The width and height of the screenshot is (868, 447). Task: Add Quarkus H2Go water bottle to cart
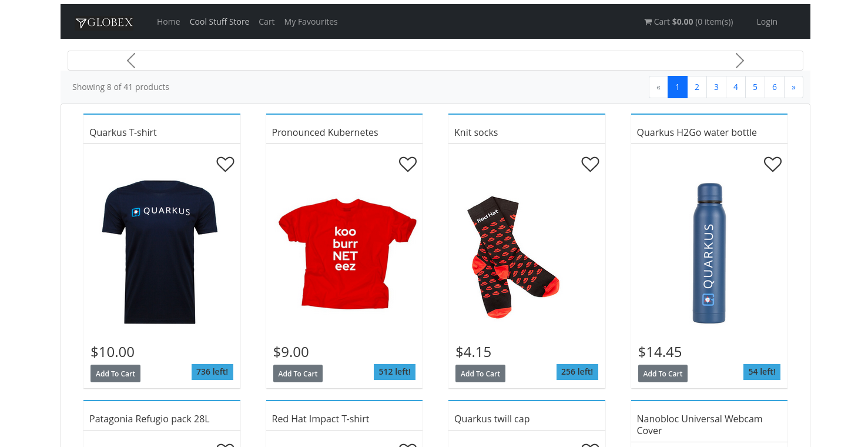click(663, 373)
